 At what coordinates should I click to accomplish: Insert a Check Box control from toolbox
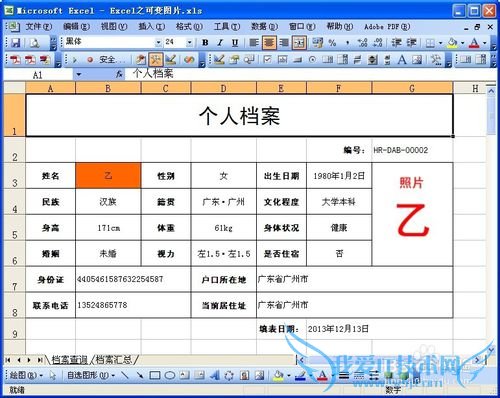click(x=267, y=60)
